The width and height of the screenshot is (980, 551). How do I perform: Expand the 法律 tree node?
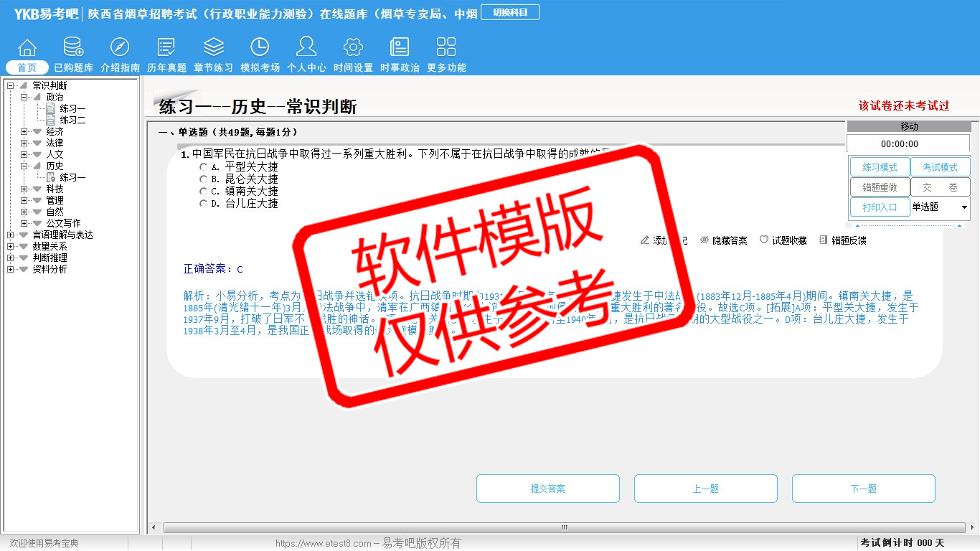pyautogui.click(x=24, y=143)
